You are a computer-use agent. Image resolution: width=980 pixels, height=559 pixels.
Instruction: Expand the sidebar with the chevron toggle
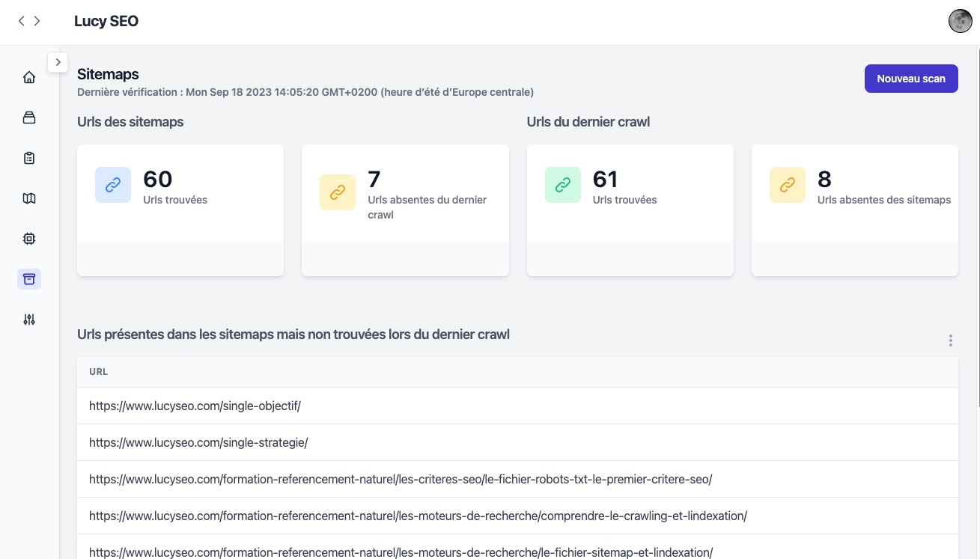pos(58,62)
